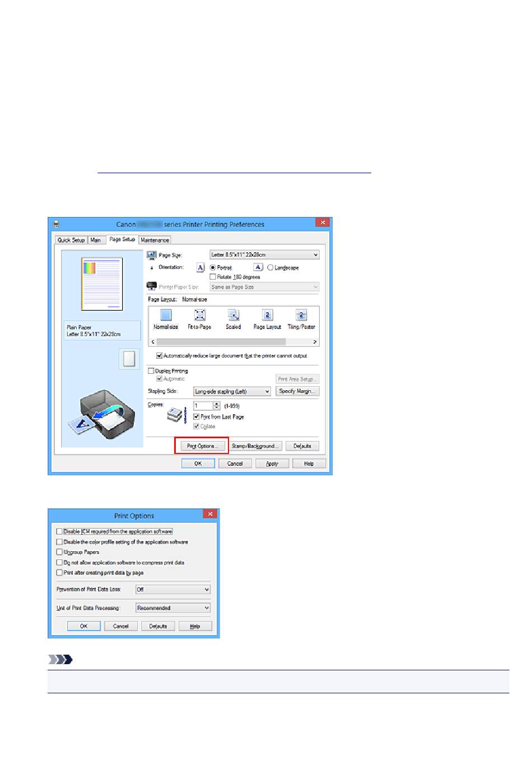Select the Normal-size page layout icon
Image resolution: width=532 pixels, height=783 pixels.
pyautogui.click(x=166, y=315)
